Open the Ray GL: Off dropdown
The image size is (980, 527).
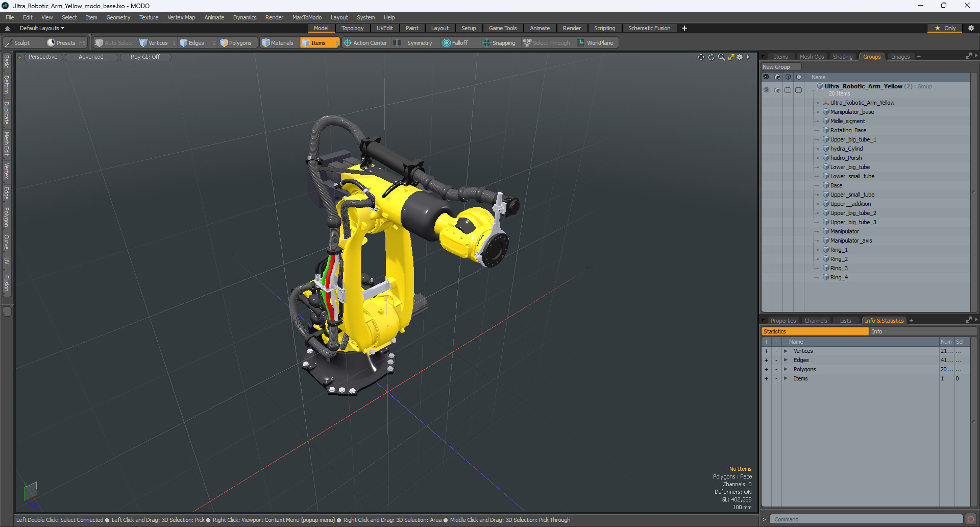(x=145, y=57)
